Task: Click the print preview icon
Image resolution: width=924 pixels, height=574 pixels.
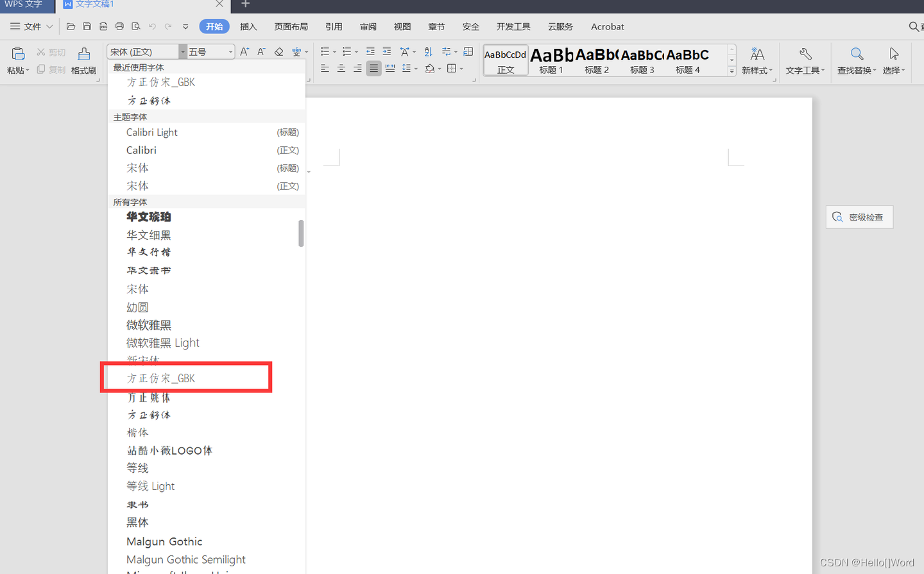Action: pyautogui.click(x=135, y=26)
